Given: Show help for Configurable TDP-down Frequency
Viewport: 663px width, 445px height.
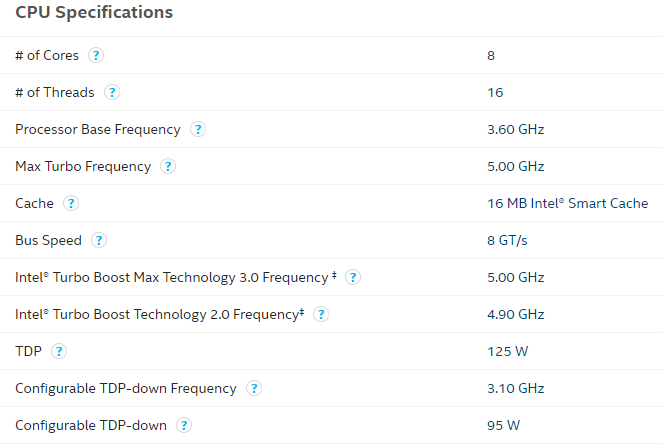Looking at the screenshot, I should click(254, 388).
